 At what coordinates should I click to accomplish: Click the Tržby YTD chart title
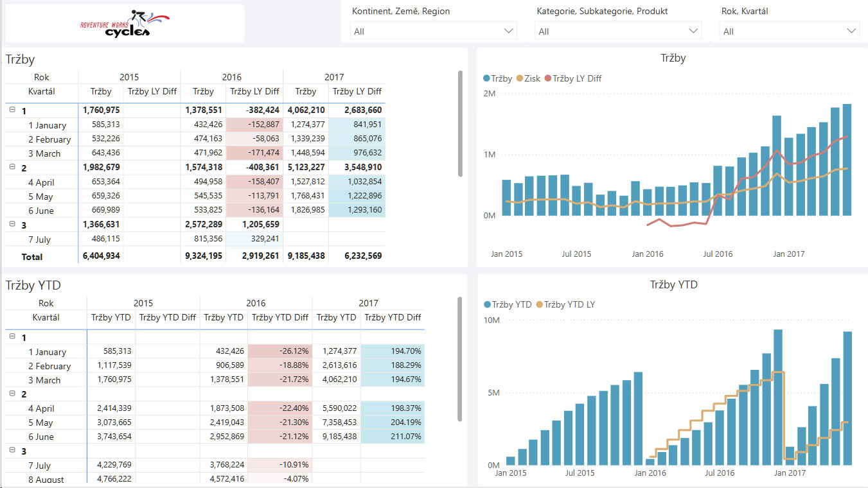[673, 285]
